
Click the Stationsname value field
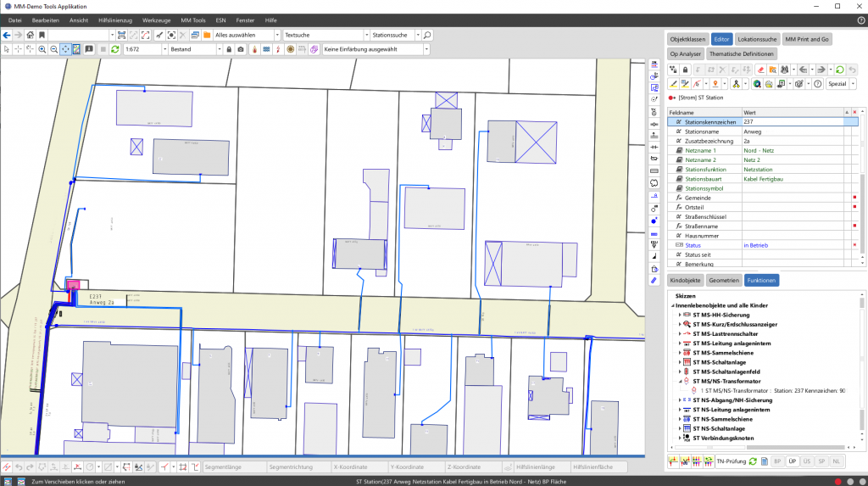pos(791,131)
